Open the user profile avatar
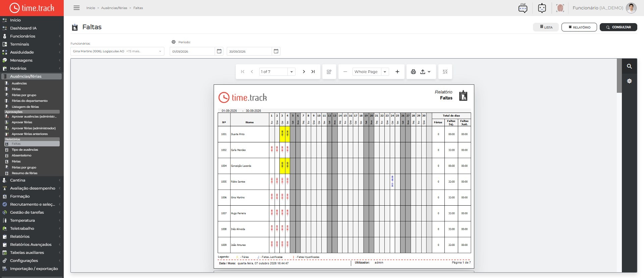644x278 pixels. pyautogui.click(x=631, y=8)
